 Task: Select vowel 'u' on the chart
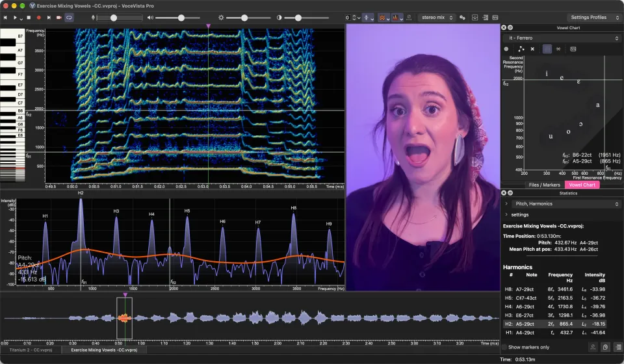[551, 136]
